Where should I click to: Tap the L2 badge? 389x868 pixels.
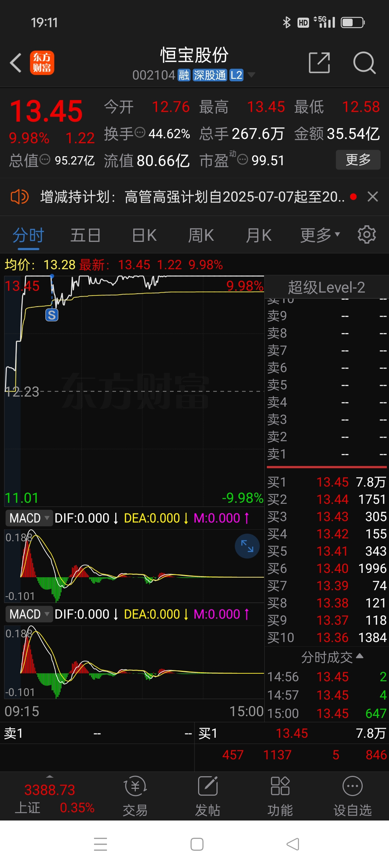point(236,75)
